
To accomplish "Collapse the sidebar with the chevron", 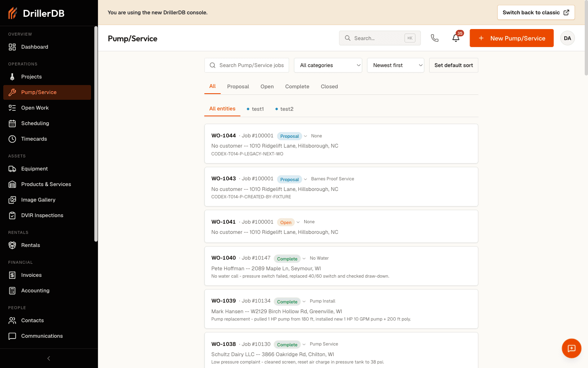I will [x=49, y=359].
